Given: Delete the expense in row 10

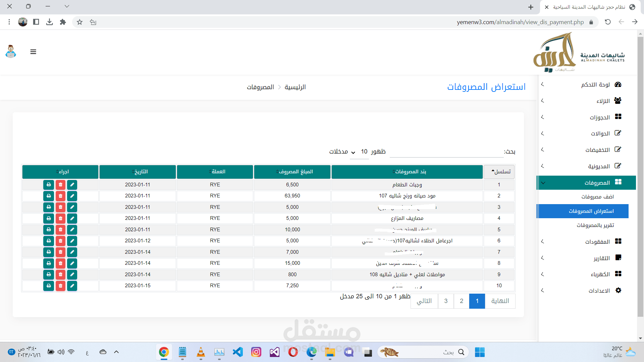Looking at the screenshot, I should pos(60,286).
